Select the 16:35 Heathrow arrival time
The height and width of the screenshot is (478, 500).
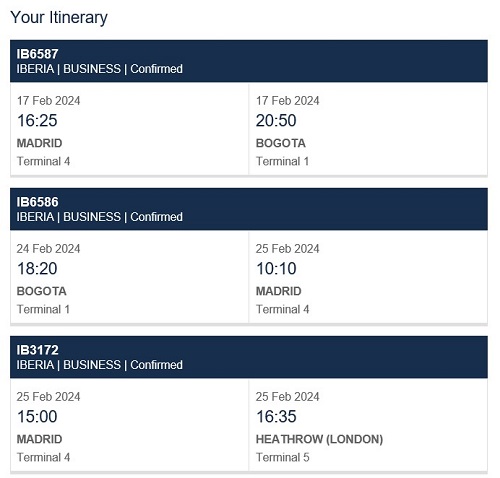pos(276,416)
